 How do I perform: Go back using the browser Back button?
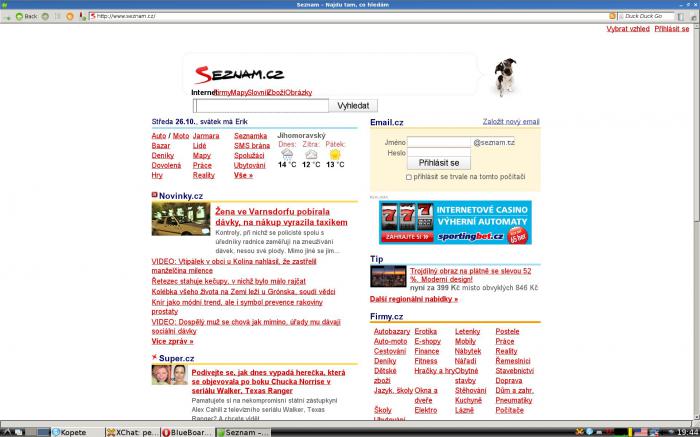[27, 16]
